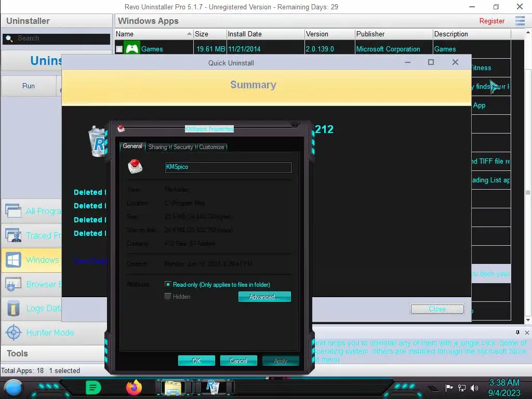The width and height of the screenshot is (532, 399).
Task: Activate the Hunter Mode crosshair icon
Action: pos(13,332)
